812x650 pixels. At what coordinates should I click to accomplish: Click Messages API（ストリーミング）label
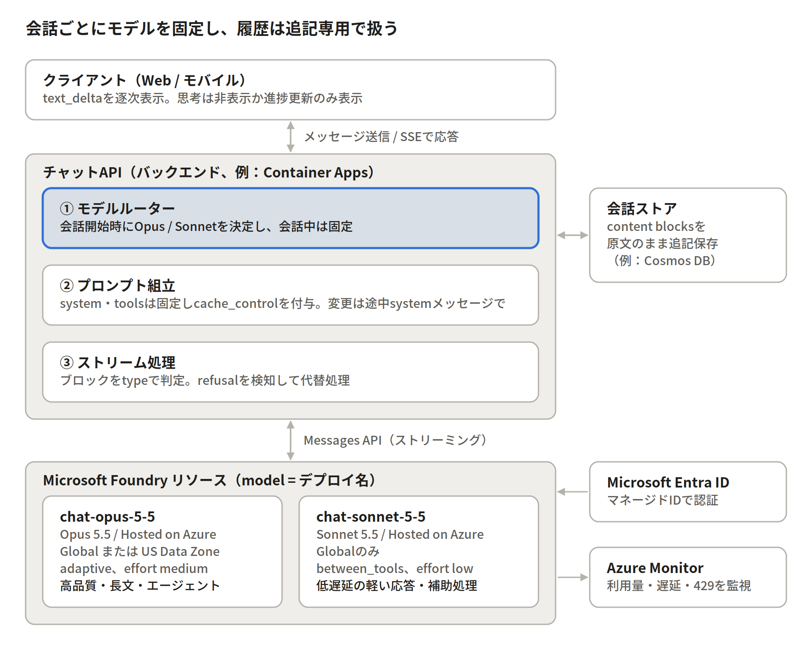click(397, 440)
